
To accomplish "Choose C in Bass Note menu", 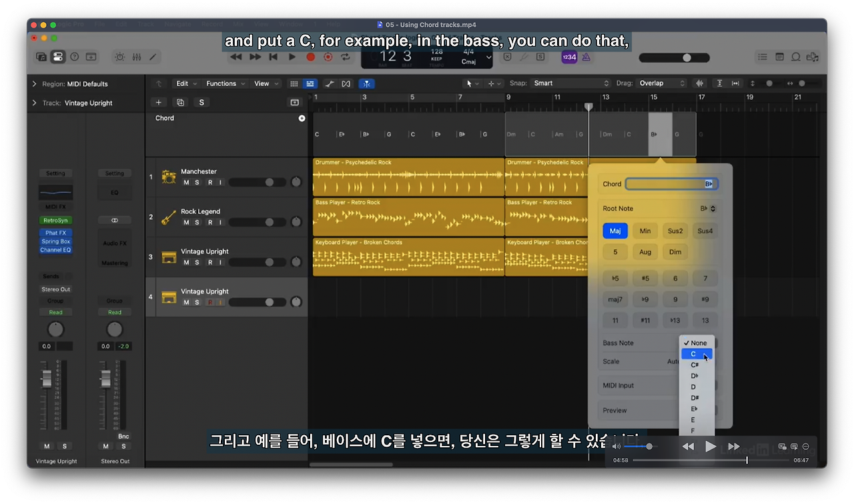I will (696, 354).
